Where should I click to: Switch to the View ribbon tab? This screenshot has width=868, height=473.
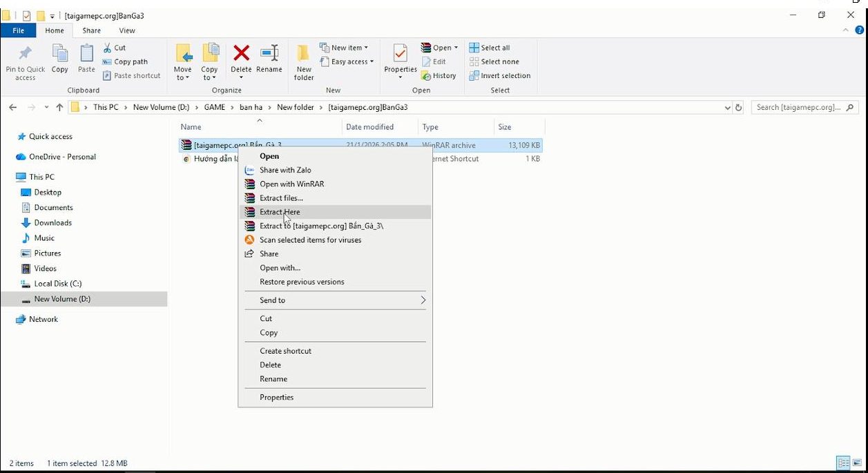[127, 30]
